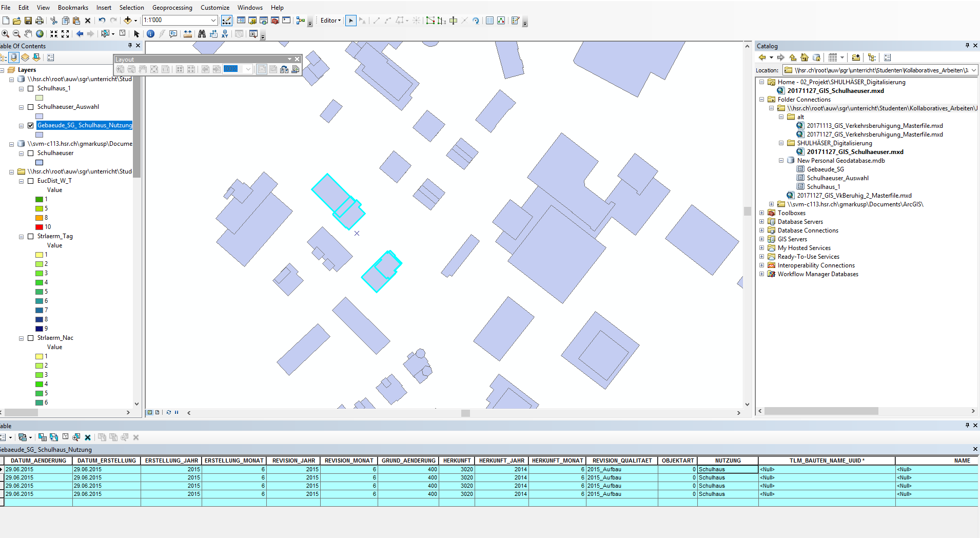The height and width of the screenshot is (538, 980).
Task: Click the Go To XY tool
Action: click(225, 34)
